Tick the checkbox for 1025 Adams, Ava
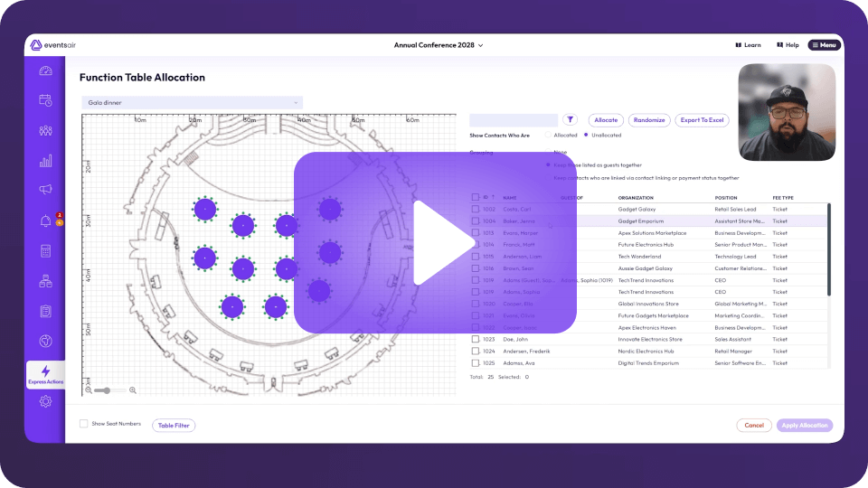The height and width of the screenshot is (488, 868). 475,363
